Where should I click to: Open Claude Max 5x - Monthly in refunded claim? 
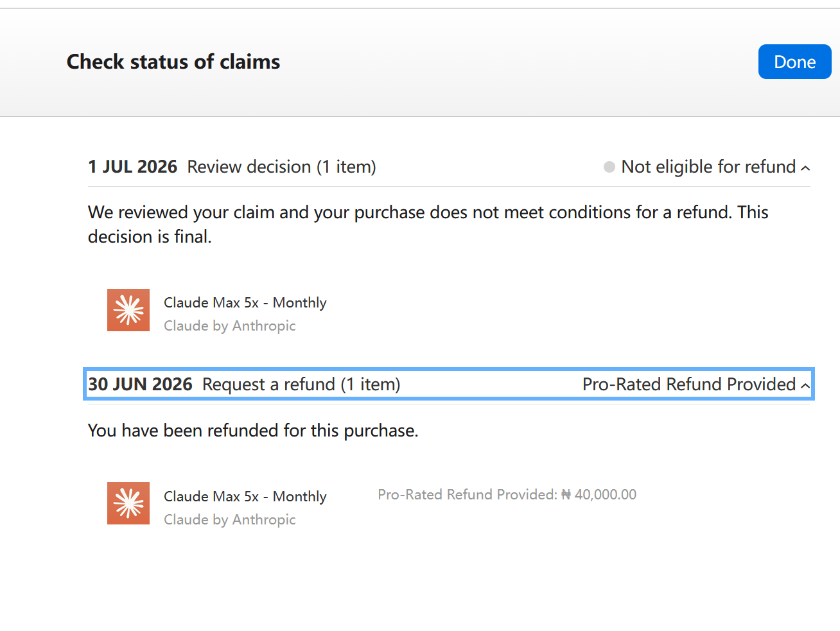point(245,496)
